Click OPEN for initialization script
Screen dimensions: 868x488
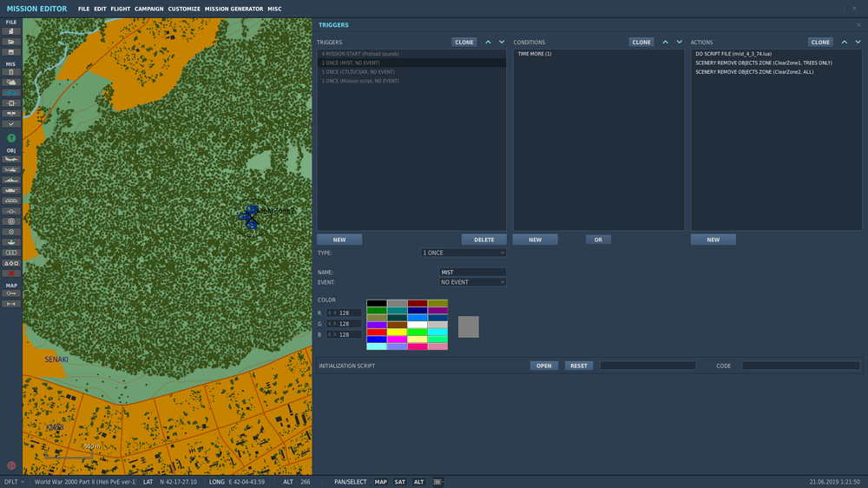[x=543, y=366]
